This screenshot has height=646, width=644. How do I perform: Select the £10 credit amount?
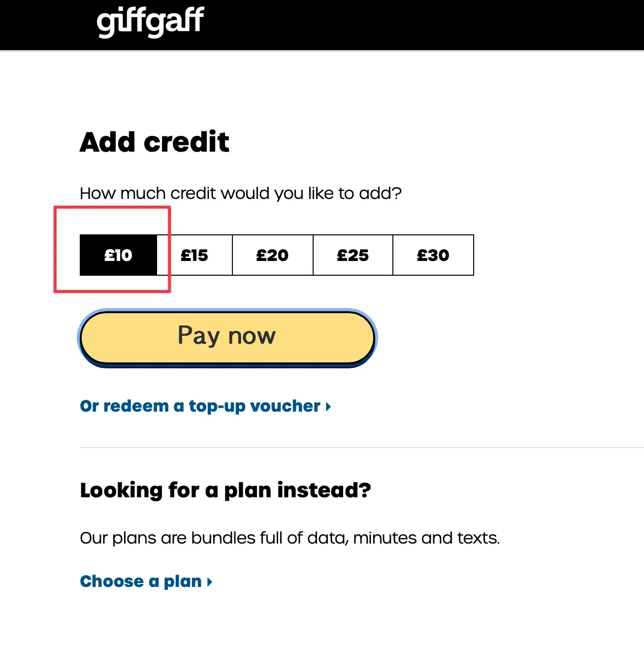point(118,255)
